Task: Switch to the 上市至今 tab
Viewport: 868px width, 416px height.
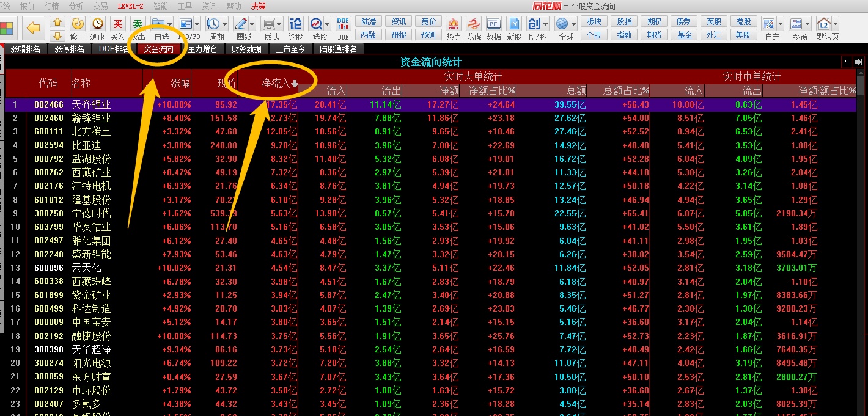Action: 290,49
